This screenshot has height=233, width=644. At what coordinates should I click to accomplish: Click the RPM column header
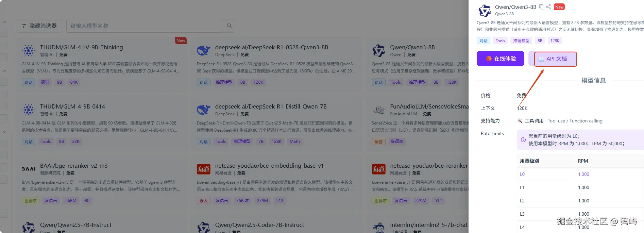tap(609, 161)
